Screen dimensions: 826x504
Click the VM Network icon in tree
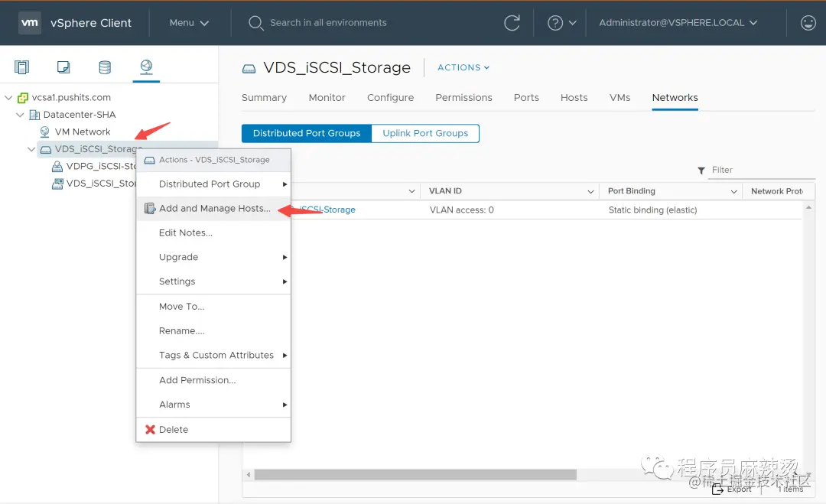click(45, 132)
